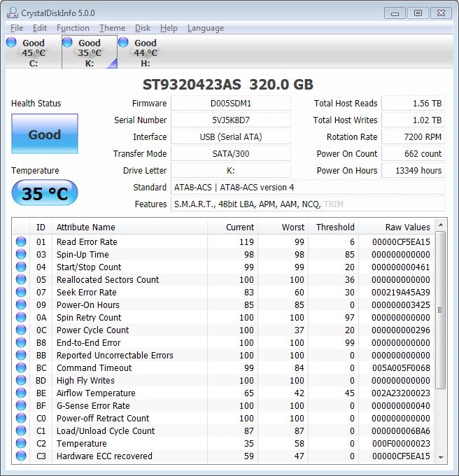This screenshot has width=459, height=476.
Task: Select the H: drive tab
Action: pyautogui.click(x=146, y=52)
